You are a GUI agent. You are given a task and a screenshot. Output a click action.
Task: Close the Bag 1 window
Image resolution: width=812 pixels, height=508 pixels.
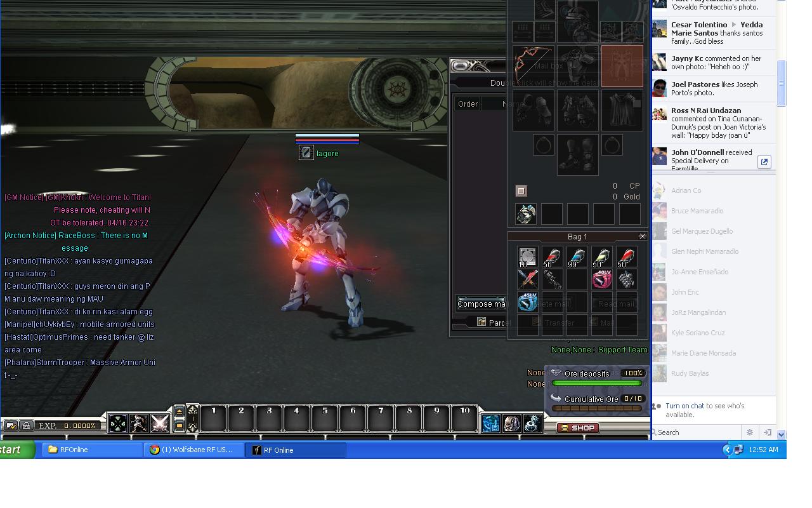point(642,236)
